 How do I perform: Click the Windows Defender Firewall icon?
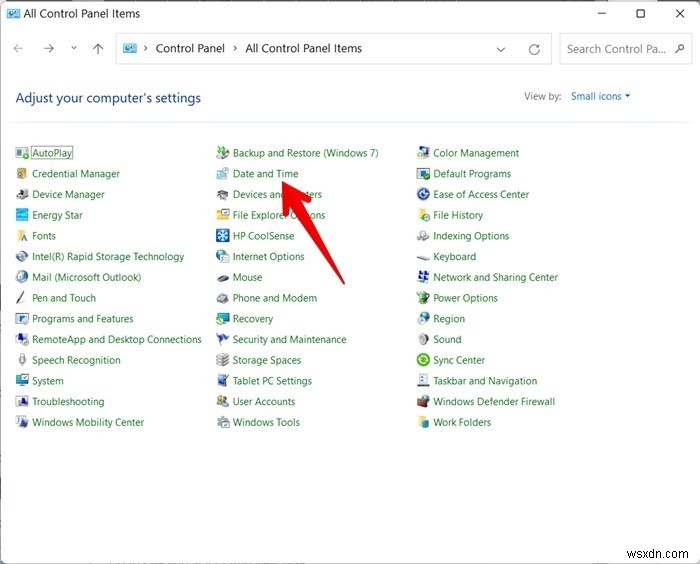pos(423,401)
